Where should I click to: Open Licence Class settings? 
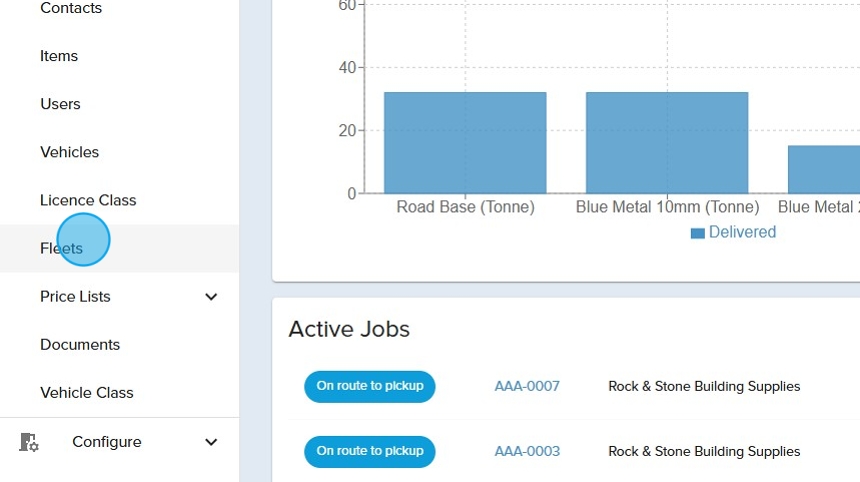click(x=88, y=200)
